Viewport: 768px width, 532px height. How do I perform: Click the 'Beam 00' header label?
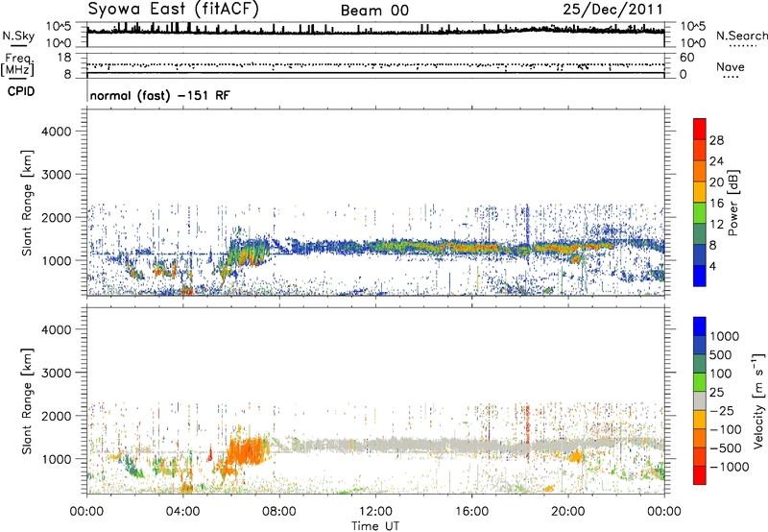[374, 11]
